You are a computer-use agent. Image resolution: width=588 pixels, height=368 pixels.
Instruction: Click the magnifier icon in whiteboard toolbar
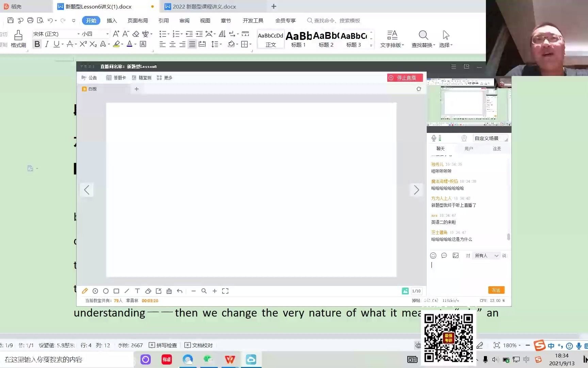(x=204, y=291)
